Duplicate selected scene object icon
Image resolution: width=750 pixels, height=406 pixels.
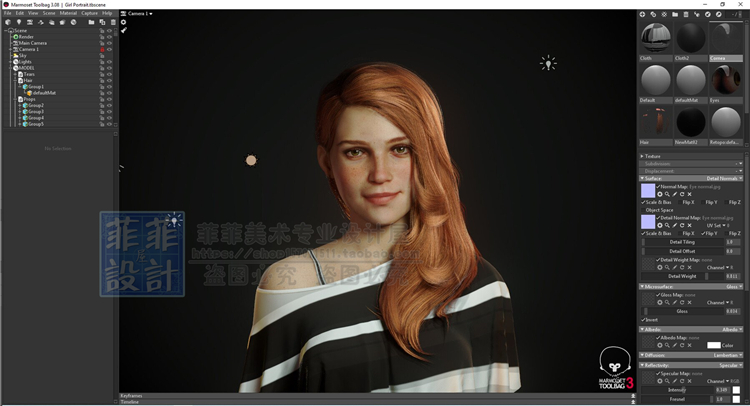click(x=102, y=22)
